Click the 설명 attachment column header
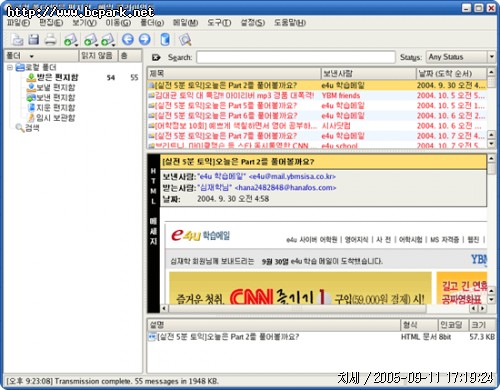The image size is (500, 390). [274, 325]
